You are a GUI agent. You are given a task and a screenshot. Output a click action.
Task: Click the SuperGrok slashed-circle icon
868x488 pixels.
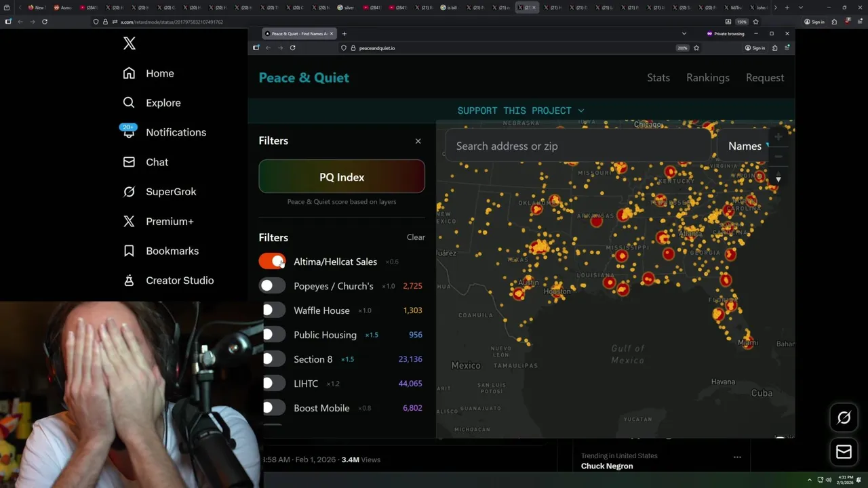point(129,192)
